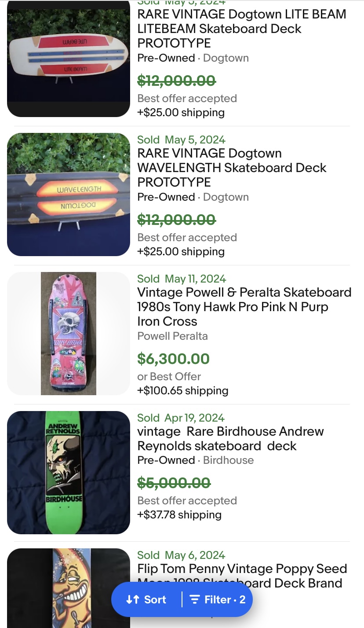Click the up-down arrows sort icon
The image size is (364, 628).
132,599
